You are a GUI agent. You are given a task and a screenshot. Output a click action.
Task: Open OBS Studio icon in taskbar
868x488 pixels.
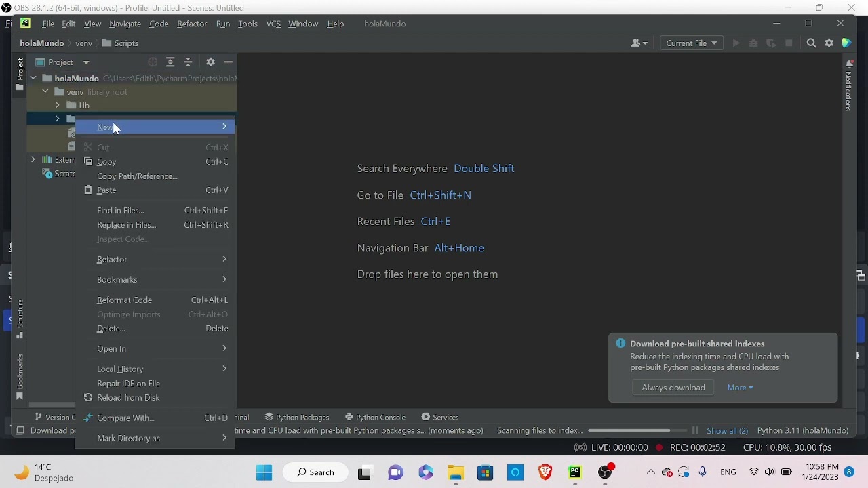[605, 472]
